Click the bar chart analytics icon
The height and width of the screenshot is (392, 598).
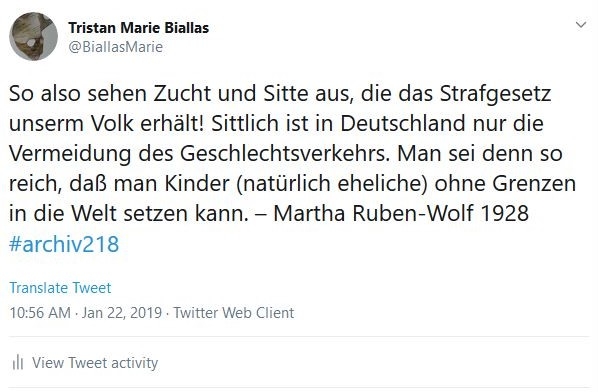[18, 362]
